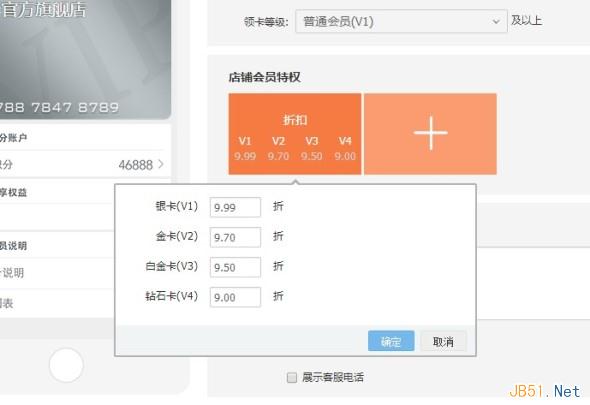Click the 及以上 text beside the dropdown
The image size is (590, 405).
pos(526,20)
